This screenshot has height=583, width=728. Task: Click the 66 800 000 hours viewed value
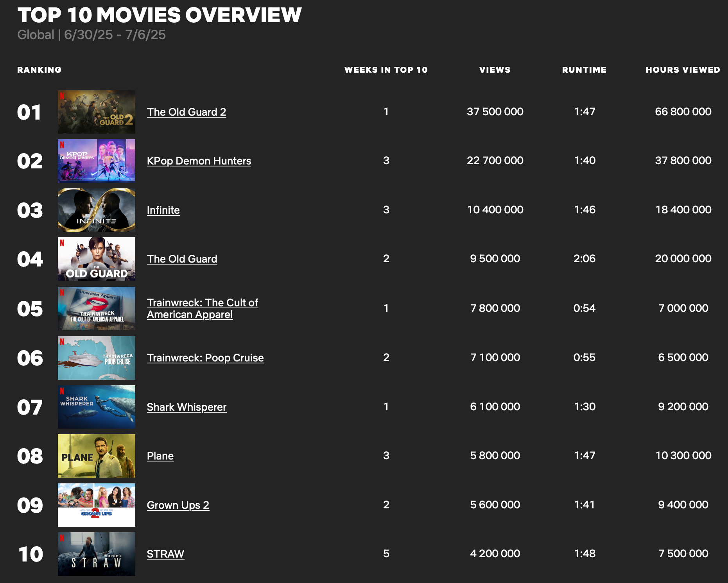coord(683,112)
